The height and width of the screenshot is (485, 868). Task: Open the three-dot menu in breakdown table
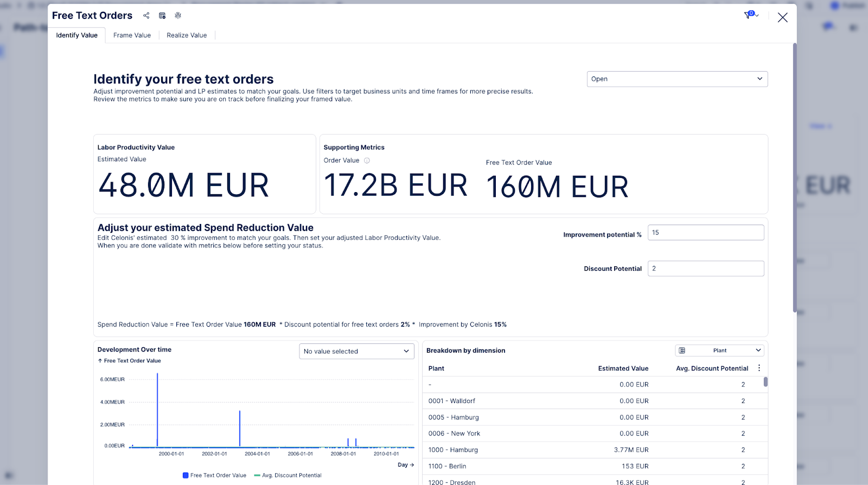coord(759,368)
